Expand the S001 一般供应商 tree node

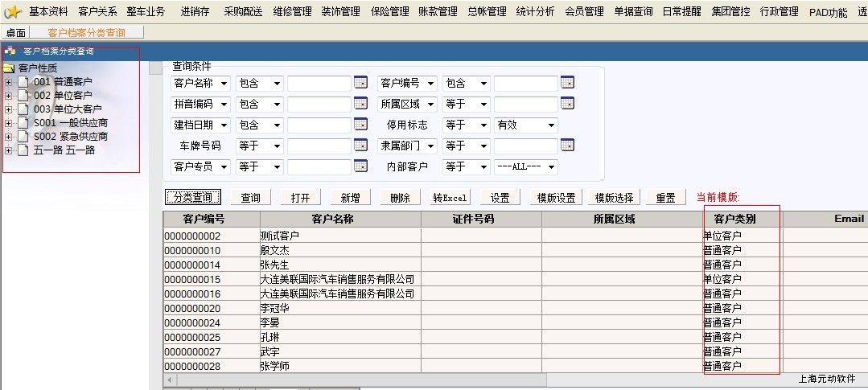click(x=9, y=123)
